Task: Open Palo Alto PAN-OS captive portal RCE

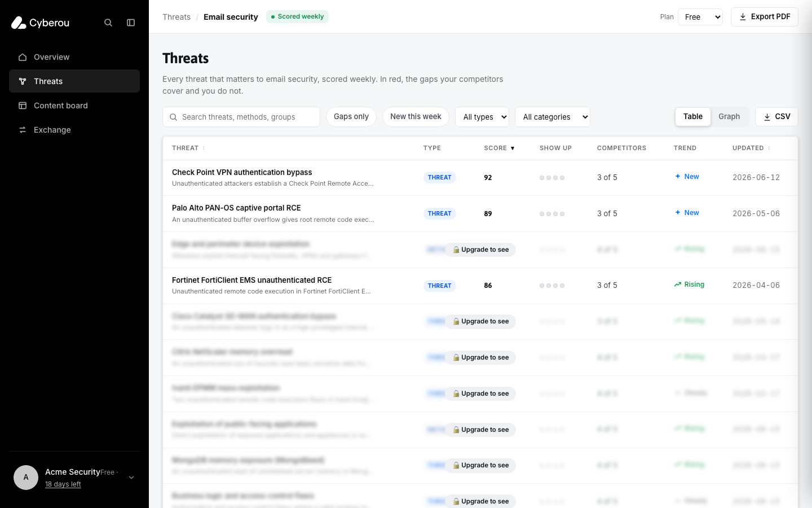Action: (236, 208)
